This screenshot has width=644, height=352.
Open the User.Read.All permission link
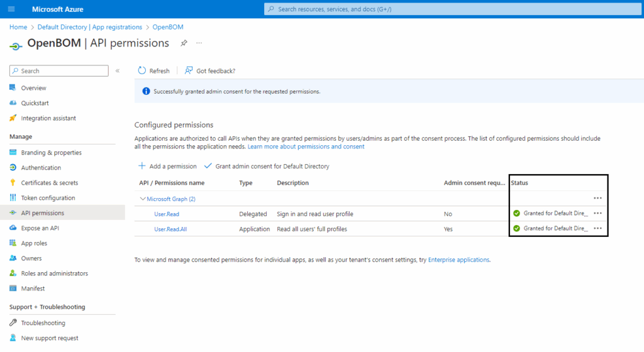tap(170, 229)
